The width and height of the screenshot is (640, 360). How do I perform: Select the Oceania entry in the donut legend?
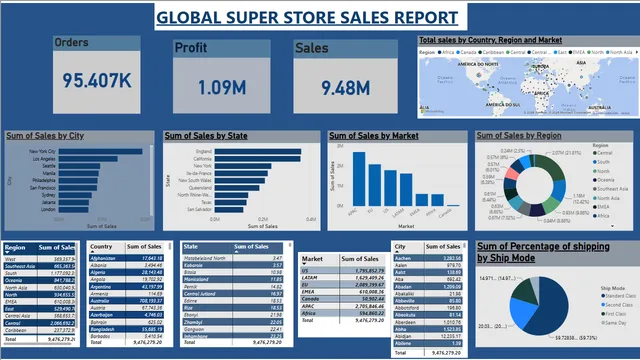tap(603, 180)
